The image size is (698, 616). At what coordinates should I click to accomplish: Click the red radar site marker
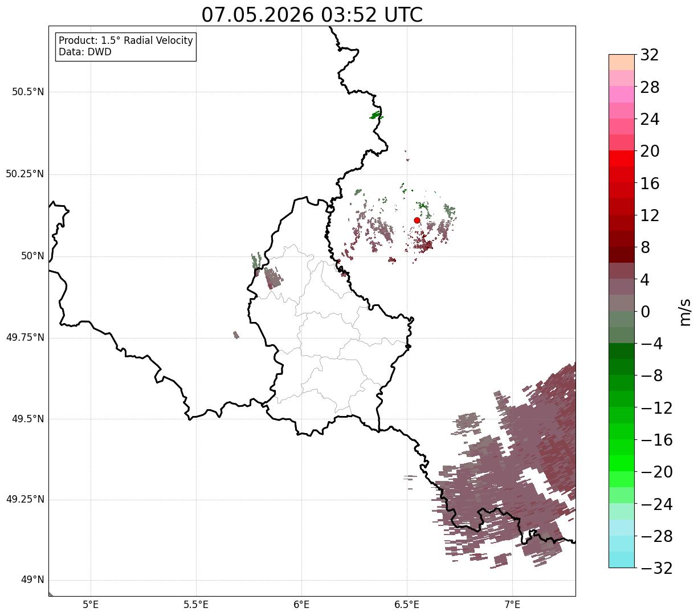coord(417,220)
